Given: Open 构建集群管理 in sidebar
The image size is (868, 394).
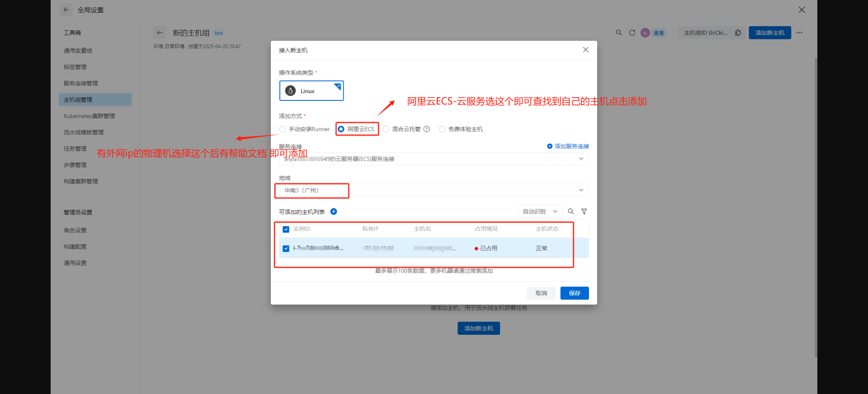Looking at the screenshot, I should [81, 181].
